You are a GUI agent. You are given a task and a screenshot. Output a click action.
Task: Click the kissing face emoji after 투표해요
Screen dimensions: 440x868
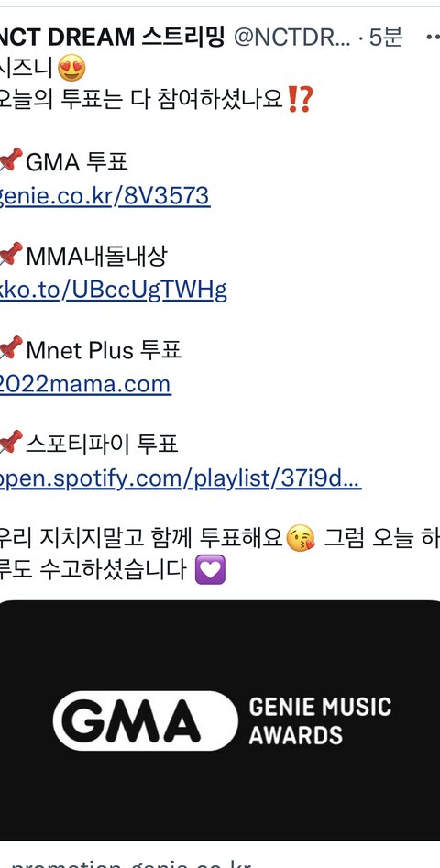[x=301, y=537]
